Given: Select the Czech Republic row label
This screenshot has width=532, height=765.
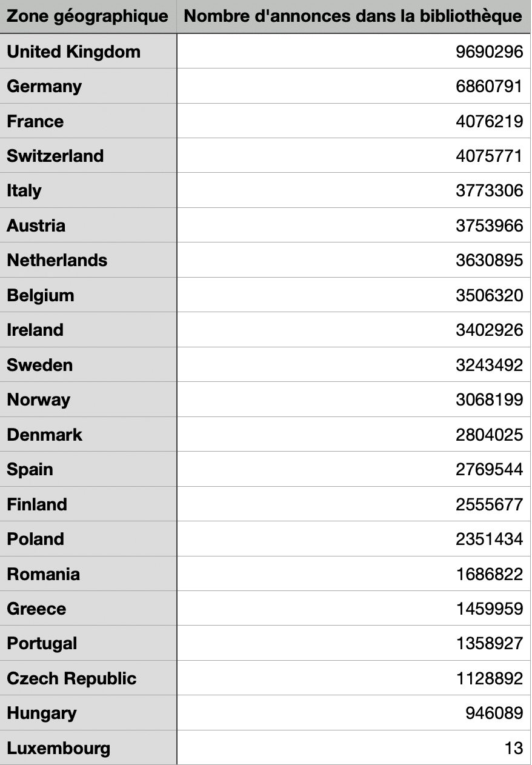Looking at the screenshot, I should [71, 678].
